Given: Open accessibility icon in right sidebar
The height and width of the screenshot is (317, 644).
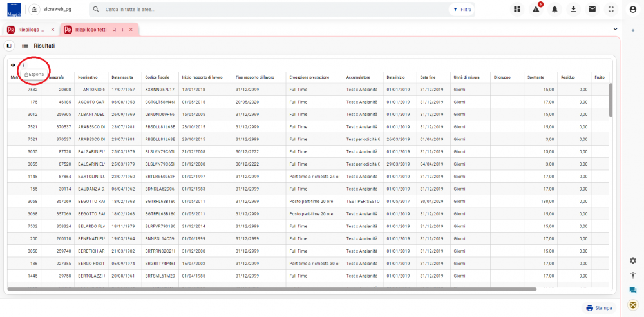Looking at the screenshot, I should tap(633, 276).
